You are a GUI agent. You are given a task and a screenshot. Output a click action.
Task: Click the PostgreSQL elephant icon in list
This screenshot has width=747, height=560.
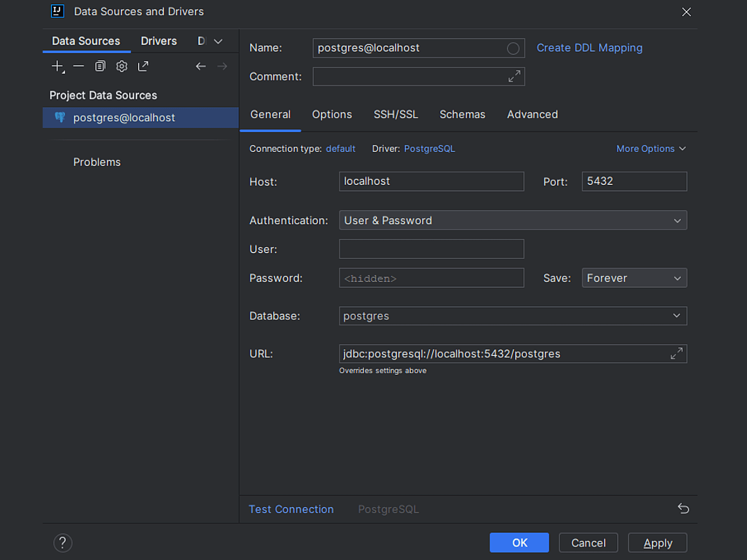tap(60, 117)
